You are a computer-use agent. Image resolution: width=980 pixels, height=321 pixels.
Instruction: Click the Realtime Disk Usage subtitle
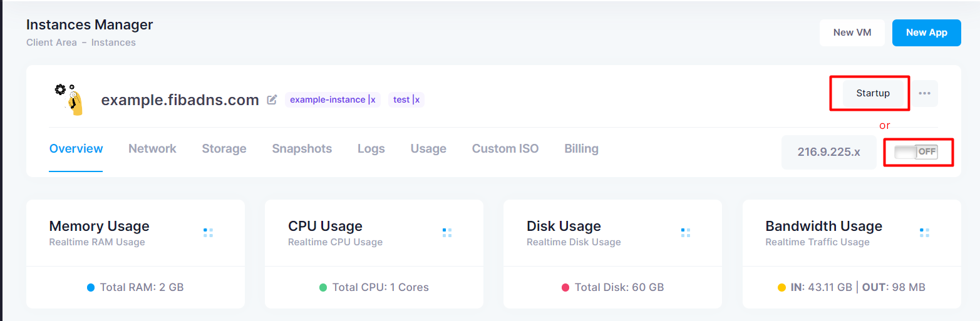click(574, 242)
